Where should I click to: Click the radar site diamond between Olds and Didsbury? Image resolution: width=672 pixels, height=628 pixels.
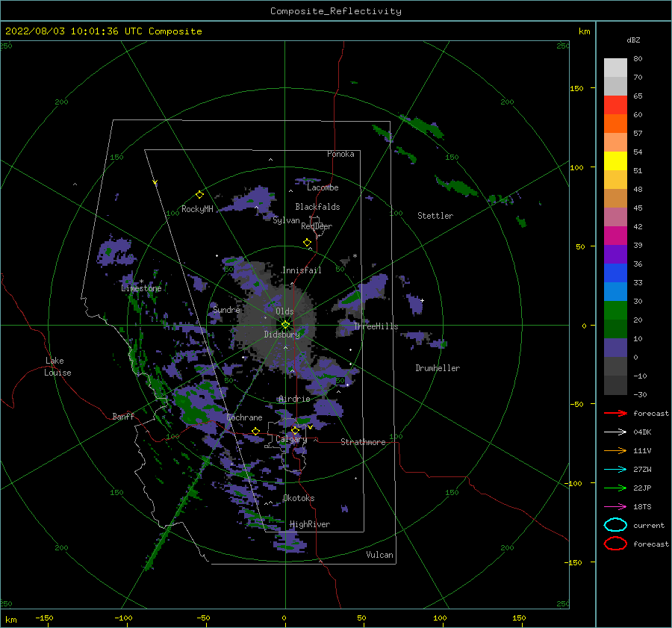coord(285,325)
